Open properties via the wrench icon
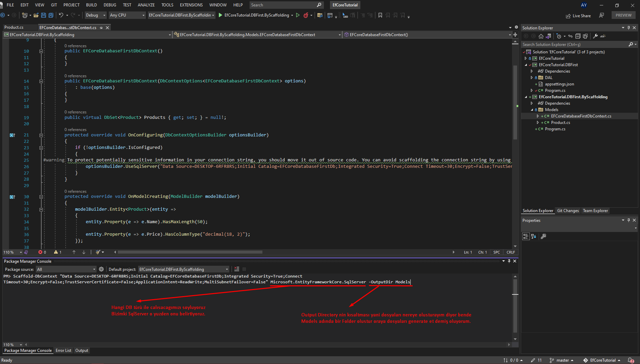This screenshot has width=640, height=364. [x=596, y=36]
